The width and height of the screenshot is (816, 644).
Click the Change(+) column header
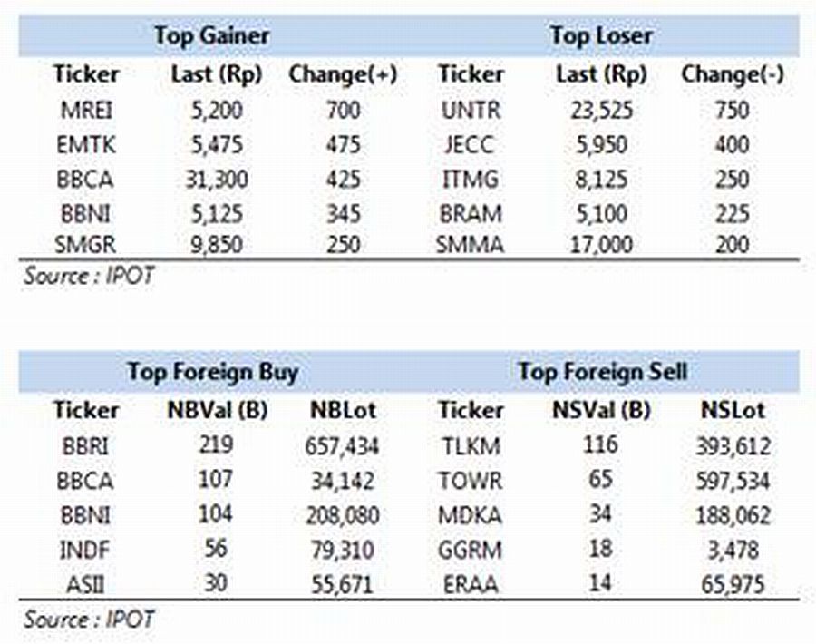coord(343,74)
